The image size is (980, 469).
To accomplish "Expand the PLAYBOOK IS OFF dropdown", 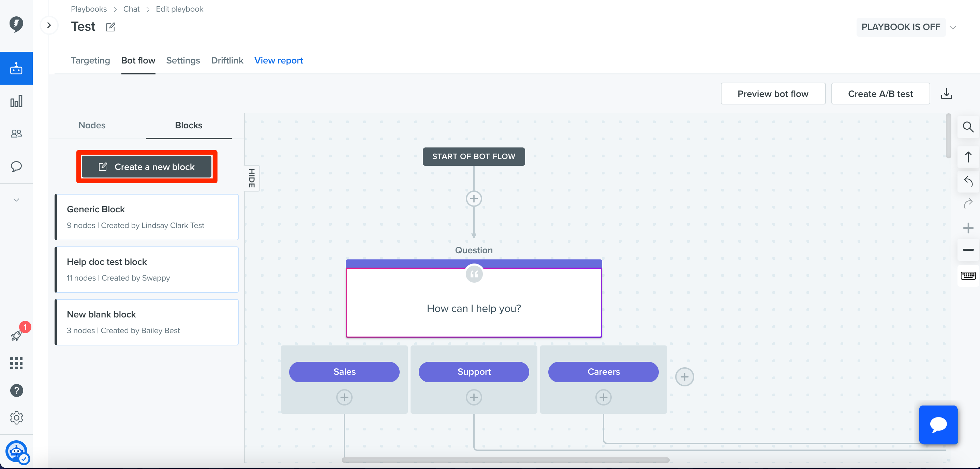I will click(x=953, y=27).
